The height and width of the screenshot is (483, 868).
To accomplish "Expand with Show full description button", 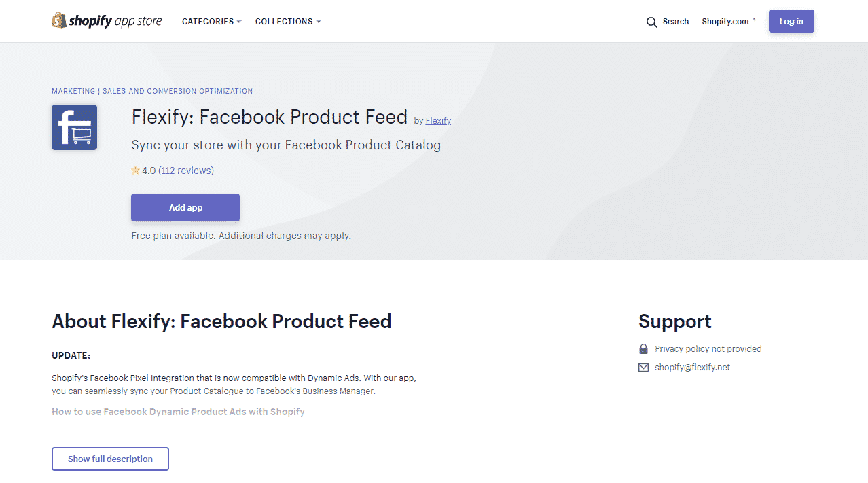I will point(110,459).
